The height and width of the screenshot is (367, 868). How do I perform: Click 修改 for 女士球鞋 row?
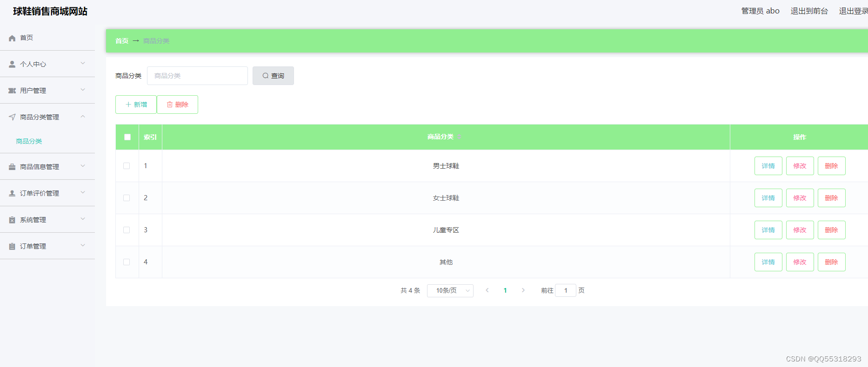[800, 198]
